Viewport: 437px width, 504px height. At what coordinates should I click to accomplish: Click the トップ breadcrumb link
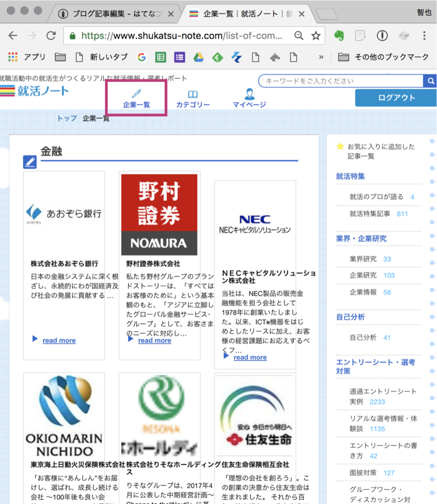point(67,118)
